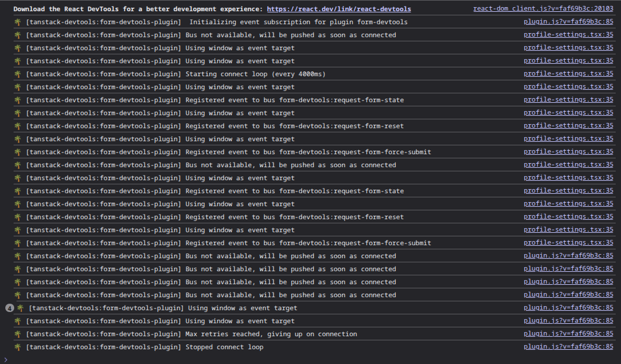Open profile-settings.tsx link beside 'Starting connect loop'
This screenshot has height=364, width=621.
[x=568, y=74]
